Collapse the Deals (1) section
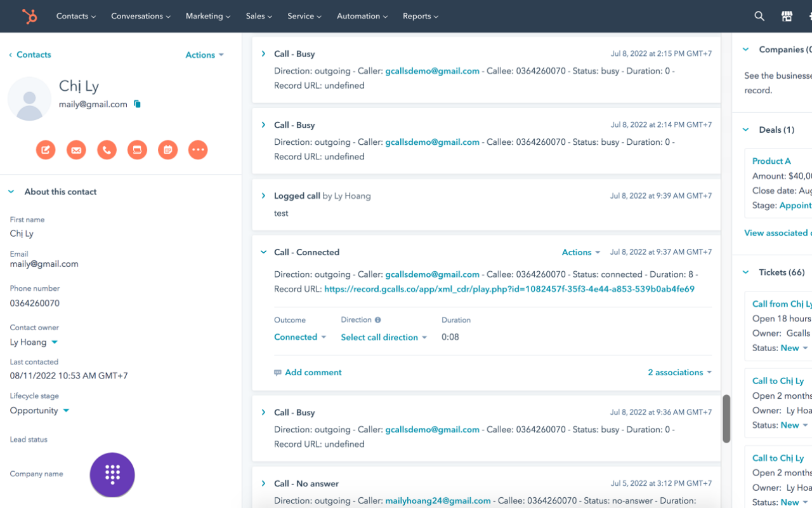The width and height of the screenshot is (812, 508). 745,130
